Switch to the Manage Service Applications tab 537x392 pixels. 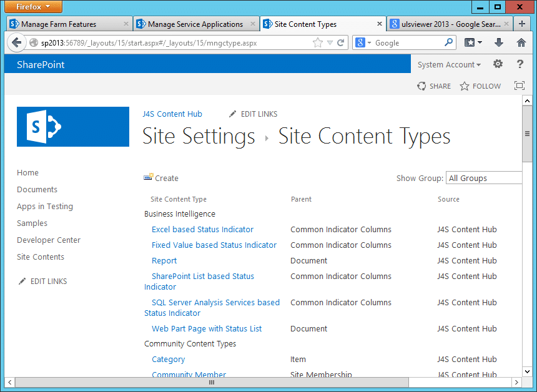pos(196,24)
